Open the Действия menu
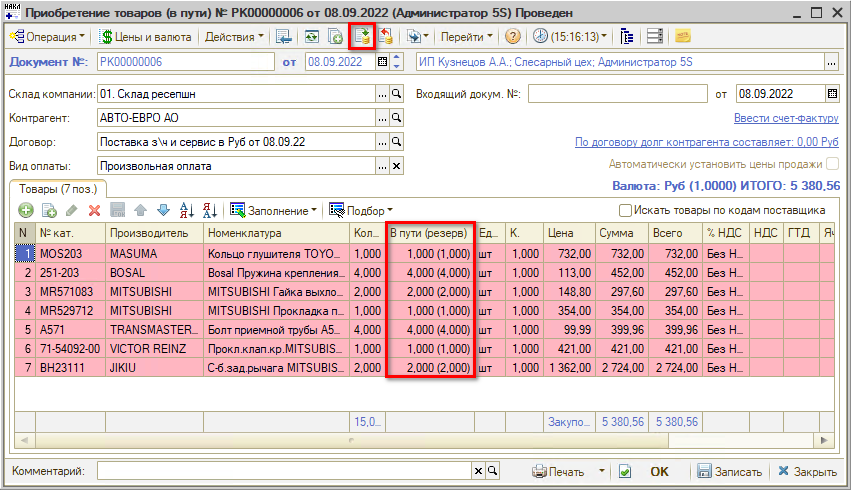This screenshot has height=490, width=851. pos(234,37)
